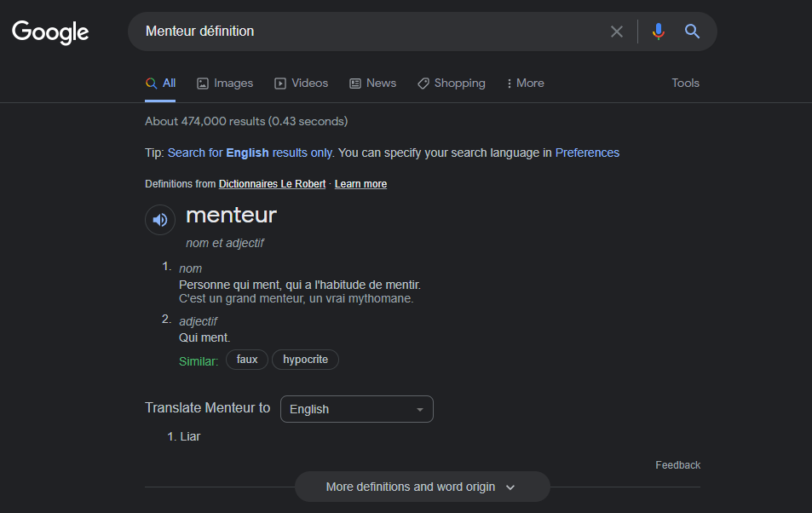This screenshot has width=812, height=513.
Task: Play the pronunciation audio for menteur
Action: pyautogui.click(x=160, y=220)
